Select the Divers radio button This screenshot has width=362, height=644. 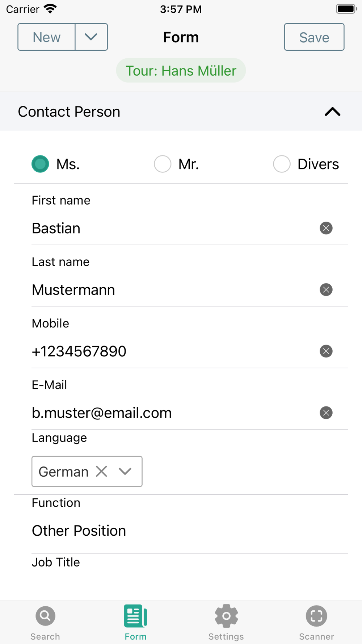click(282, 164)
